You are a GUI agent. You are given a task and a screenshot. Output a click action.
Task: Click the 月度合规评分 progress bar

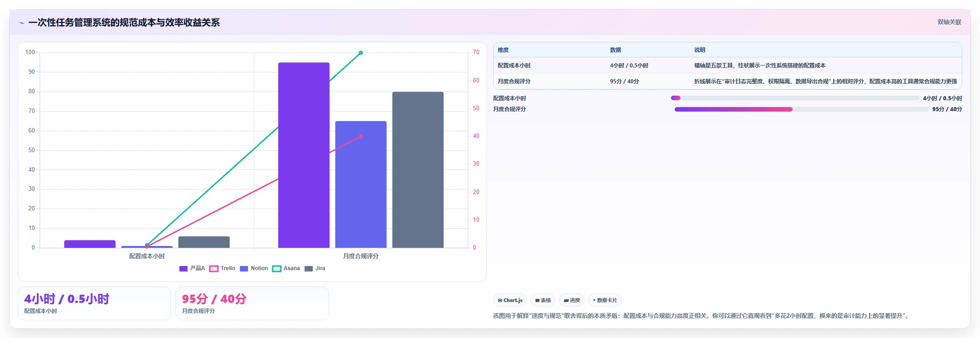click(801, 109)
